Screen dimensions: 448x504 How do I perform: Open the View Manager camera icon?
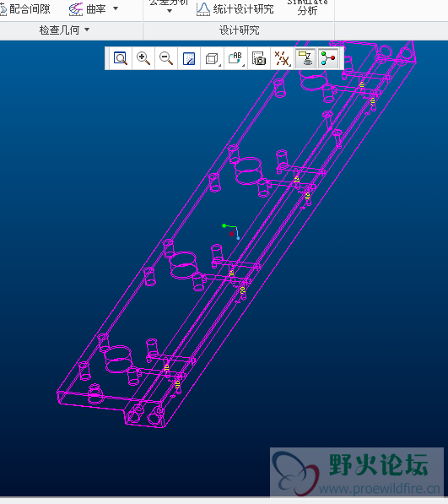[x=259, y=58]
